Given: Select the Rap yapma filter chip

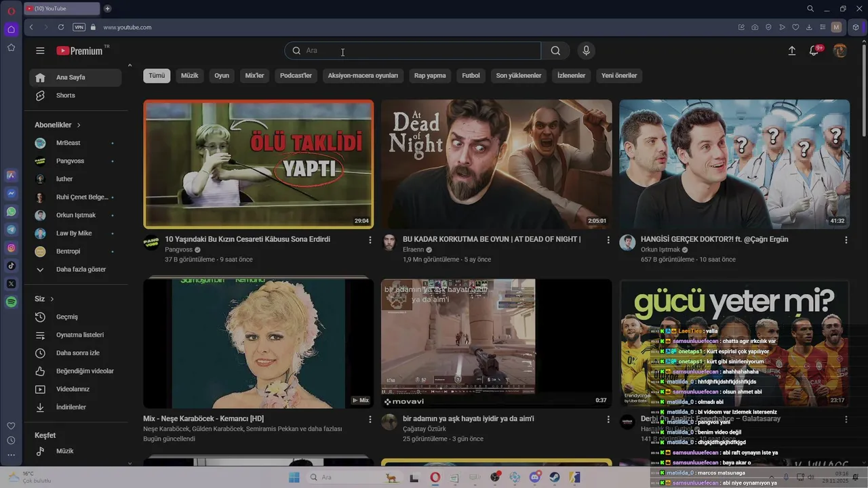Looking at the screenshot, I should click(x=430, y=75).
